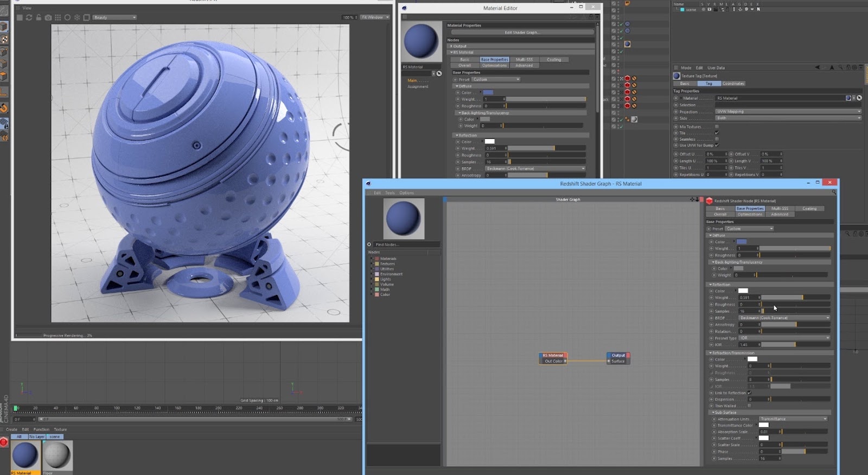Screen dimensions: 868x475
Task: Click the lock icon in RenderView toolbar
Action: [39, 17]
